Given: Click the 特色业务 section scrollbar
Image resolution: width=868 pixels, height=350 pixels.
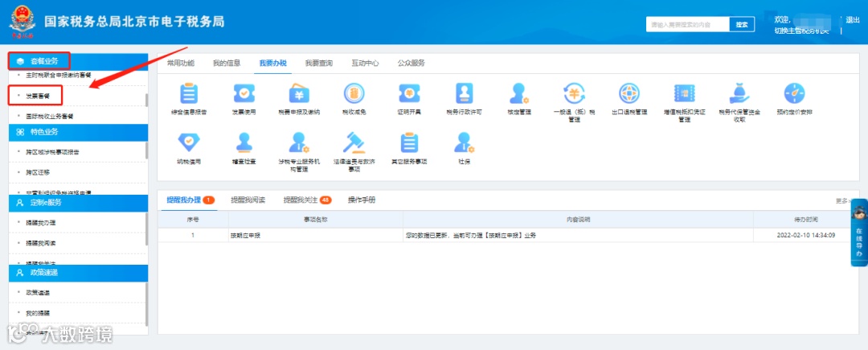Looking at the screenshot, I should point(147,150).
